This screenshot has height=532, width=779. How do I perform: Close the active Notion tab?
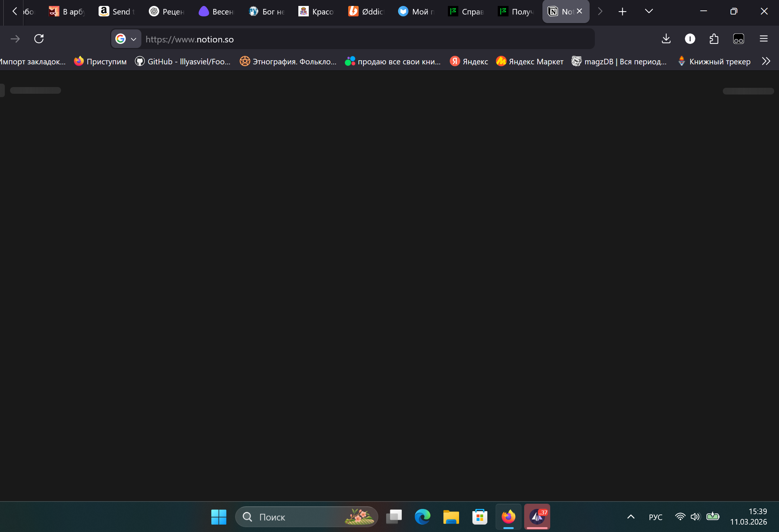coord(579,11)
